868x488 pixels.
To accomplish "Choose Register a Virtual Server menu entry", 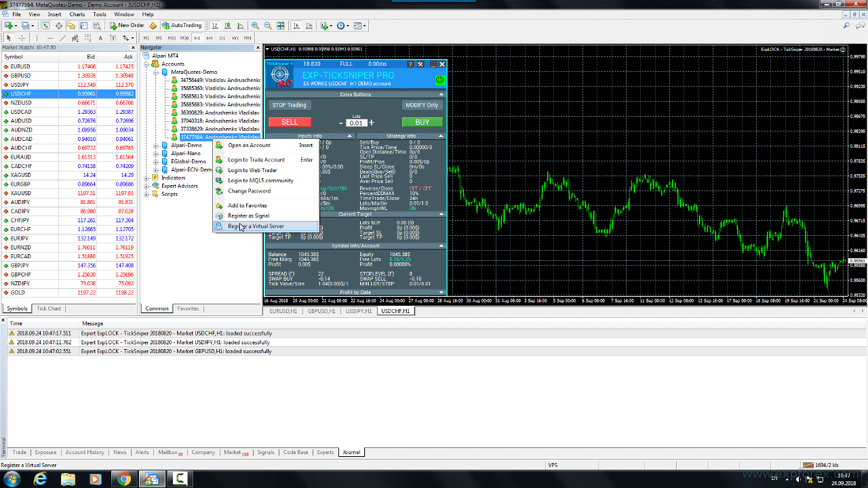I will (x=265, y=226).
